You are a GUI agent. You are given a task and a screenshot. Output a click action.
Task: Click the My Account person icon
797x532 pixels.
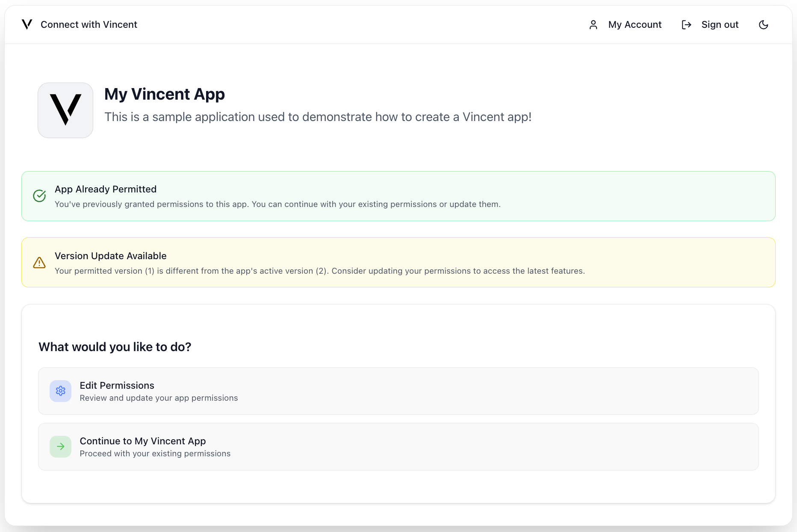coord(593,25)
